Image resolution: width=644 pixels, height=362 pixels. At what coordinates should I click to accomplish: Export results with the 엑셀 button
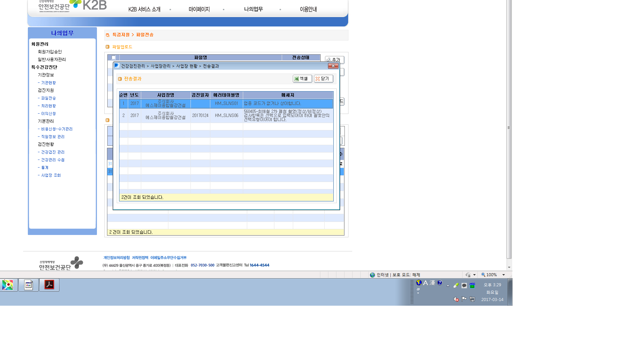tap(302, 79)
